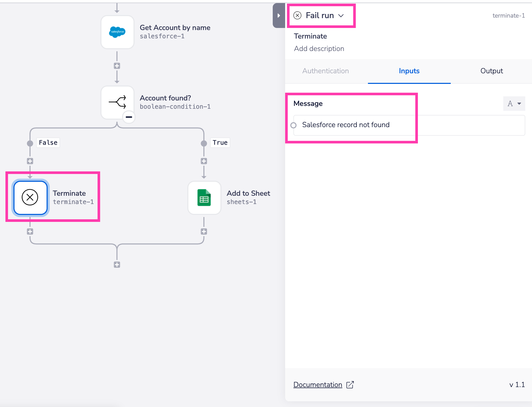
Task: Select the Google Sheets icon on Add to Sheet
Action: [x=204, y=198]
